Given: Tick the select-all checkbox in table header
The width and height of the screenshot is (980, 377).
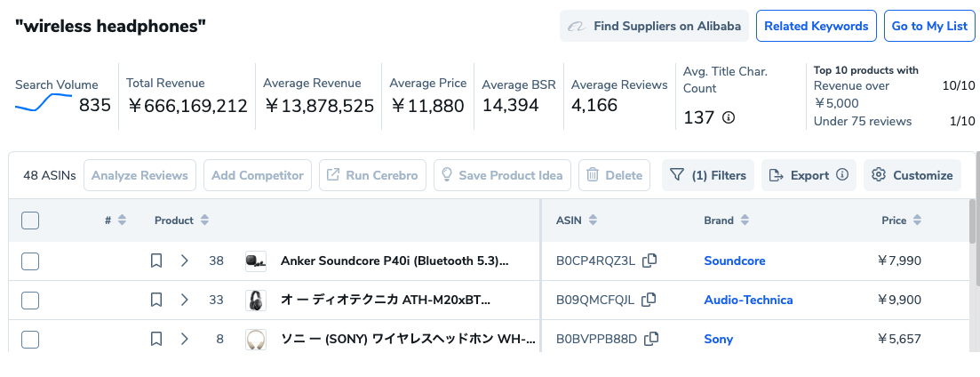Looking at the screenshot, I should tap(30, 221).
